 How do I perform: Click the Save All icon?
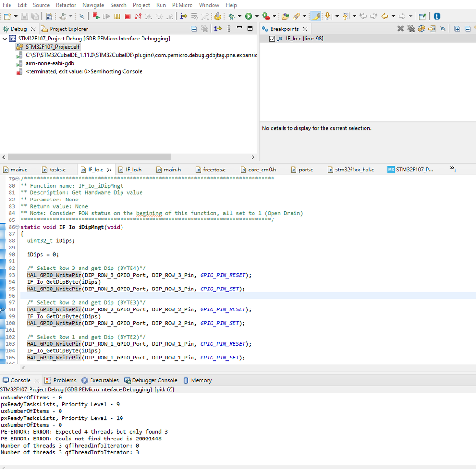click(35, 16)
